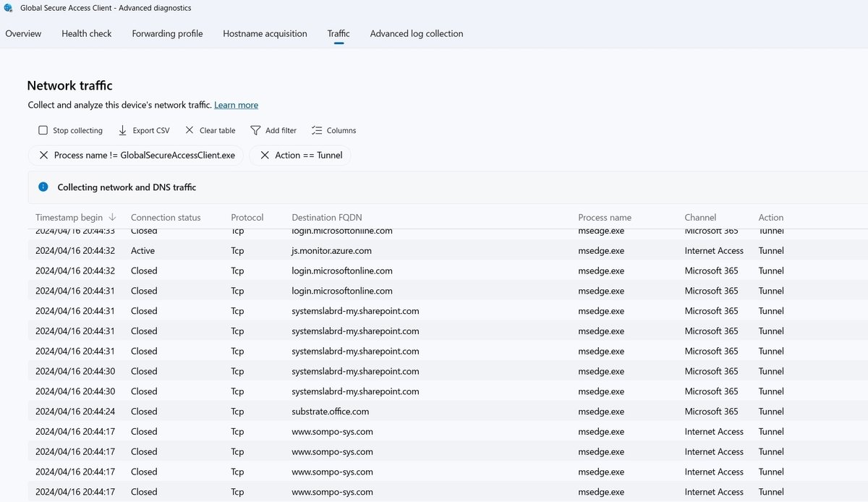Sort by Timestamp begin arrow
The image size is (868, 502).
coord(112,217)
